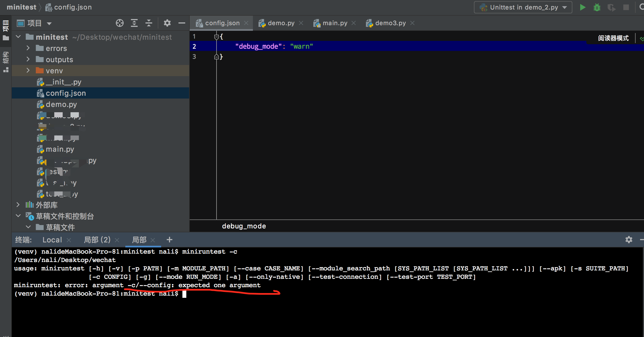Click the Collapse All icon in project panel

coord(149,23)
